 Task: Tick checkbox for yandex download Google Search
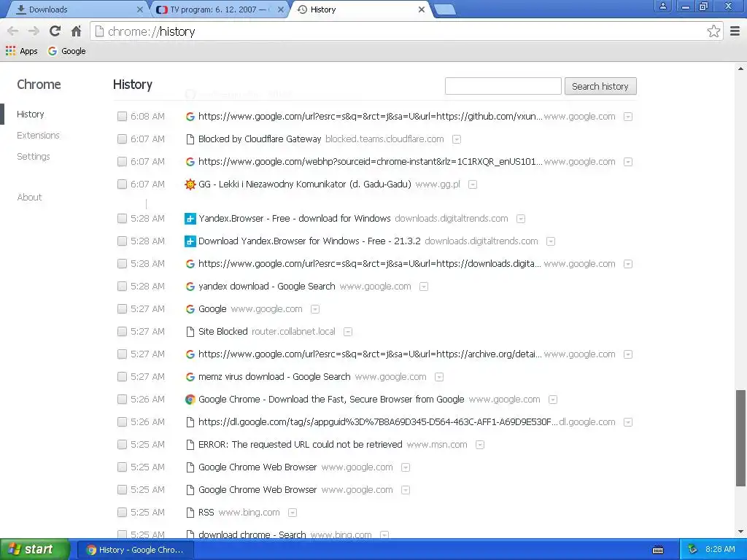[122, 286]
